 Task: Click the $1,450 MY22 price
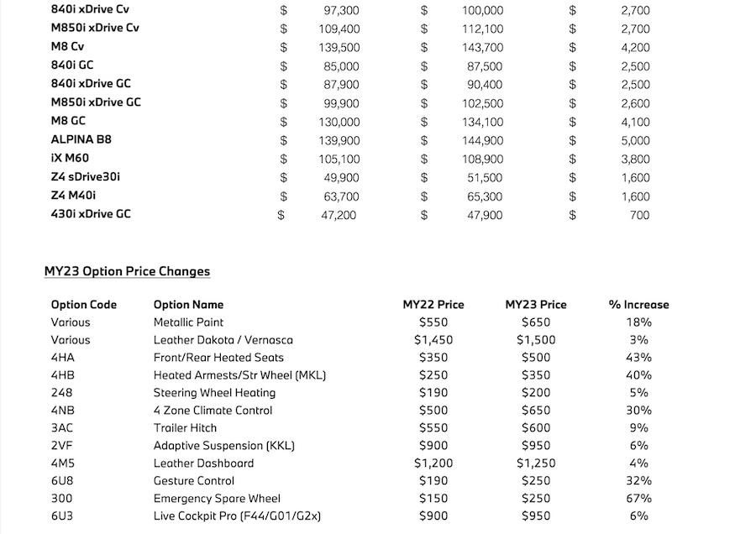coord(433,340)
